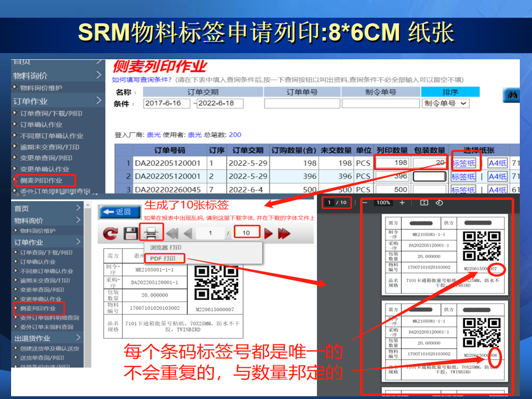The image size is (532, 399).
Task: Click the red refresh icon in report toolbar
Action: point(111,234)
